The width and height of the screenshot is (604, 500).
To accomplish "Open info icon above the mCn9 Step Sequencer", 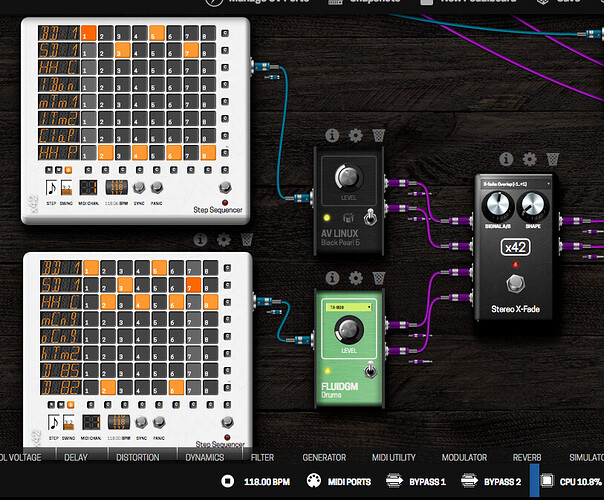I will pyautogui.click(x=200, y=240).
